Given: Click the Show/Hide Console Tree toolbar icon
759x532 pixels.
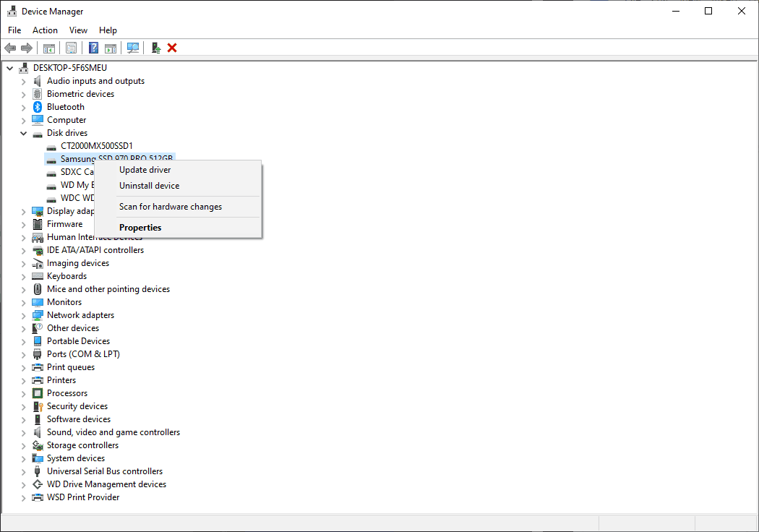Looking at the screenshot, I should coord(49,48).
